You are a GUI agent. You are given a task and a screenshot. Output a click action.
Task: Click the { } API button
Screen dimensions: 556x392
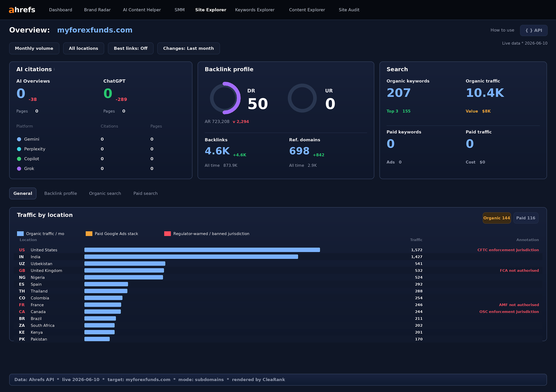point(533,31)
